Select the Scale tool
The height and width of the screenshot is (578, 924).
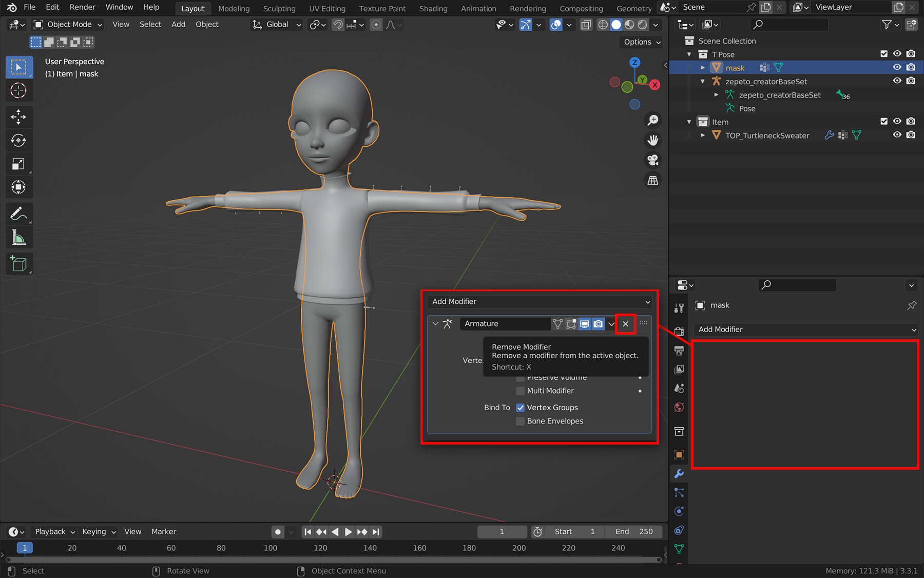point(18,164)
